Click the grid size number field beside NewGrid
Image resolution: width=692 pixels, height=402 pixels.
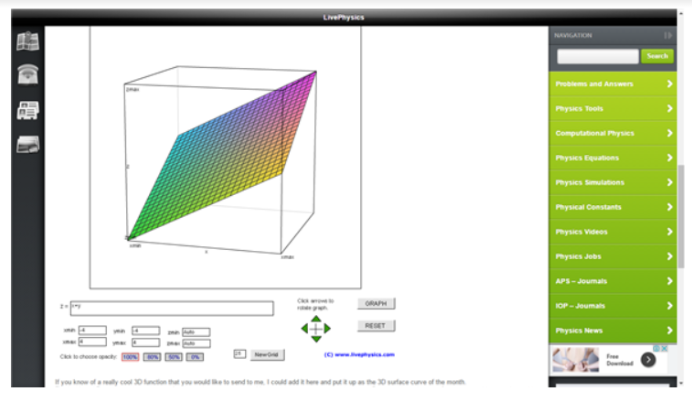pyautogui.click(x=240, y=354)
